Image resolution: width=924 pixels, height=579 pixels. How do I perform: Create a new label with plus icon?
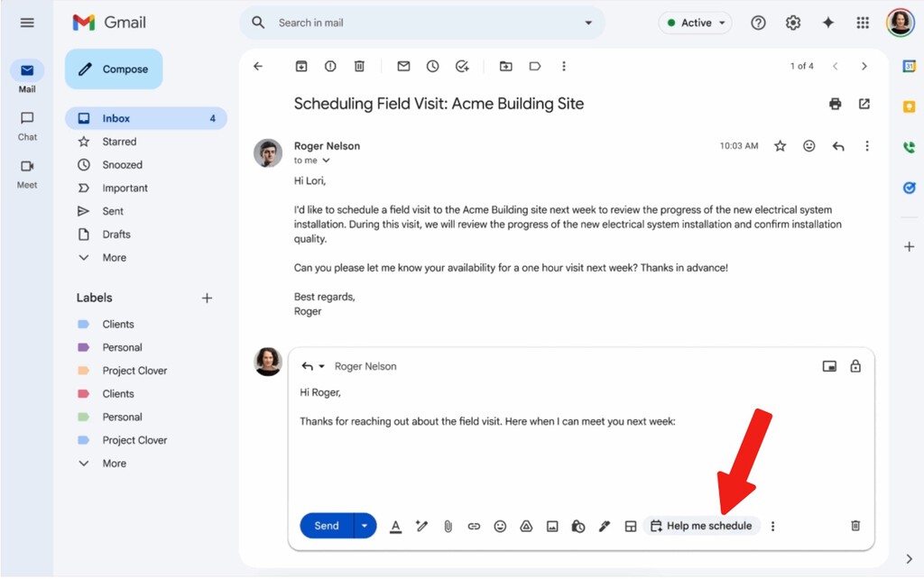tap(207, 298)
